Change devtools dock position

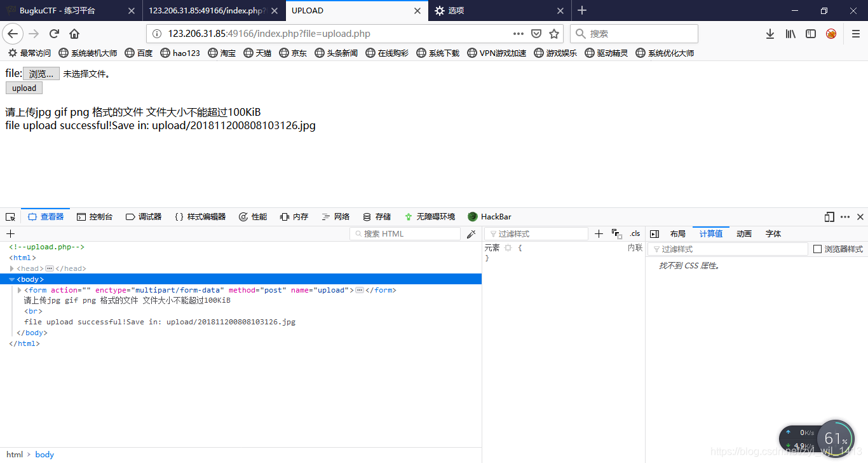829,217
